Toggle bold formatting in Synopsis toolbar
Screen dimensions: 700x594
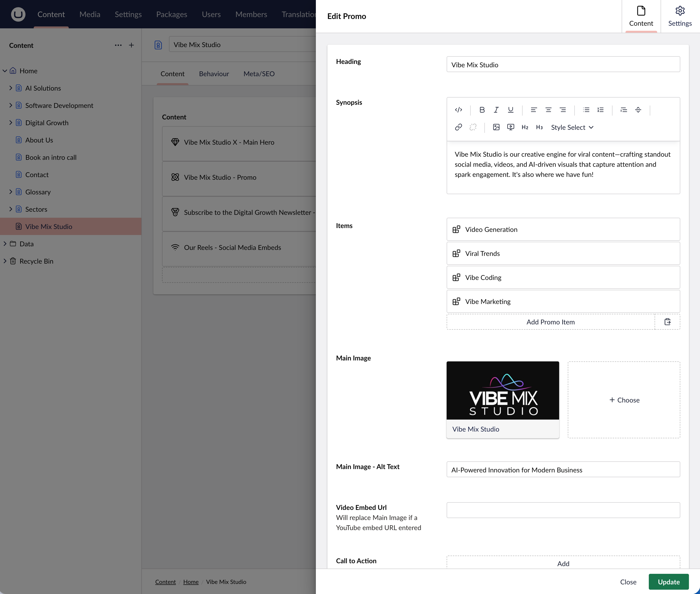(x=482, y=110)
